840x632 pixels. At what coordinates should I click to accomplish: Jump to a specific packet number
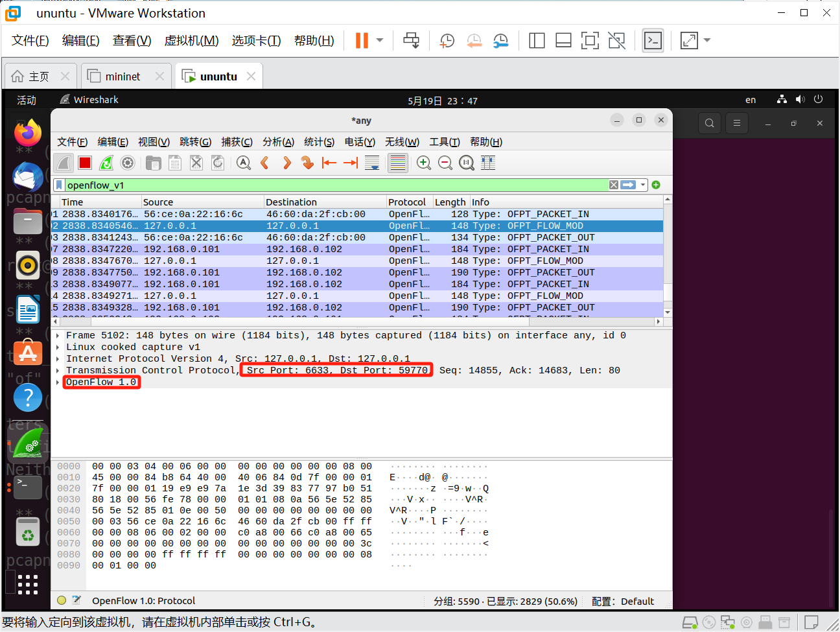[307, 163]
